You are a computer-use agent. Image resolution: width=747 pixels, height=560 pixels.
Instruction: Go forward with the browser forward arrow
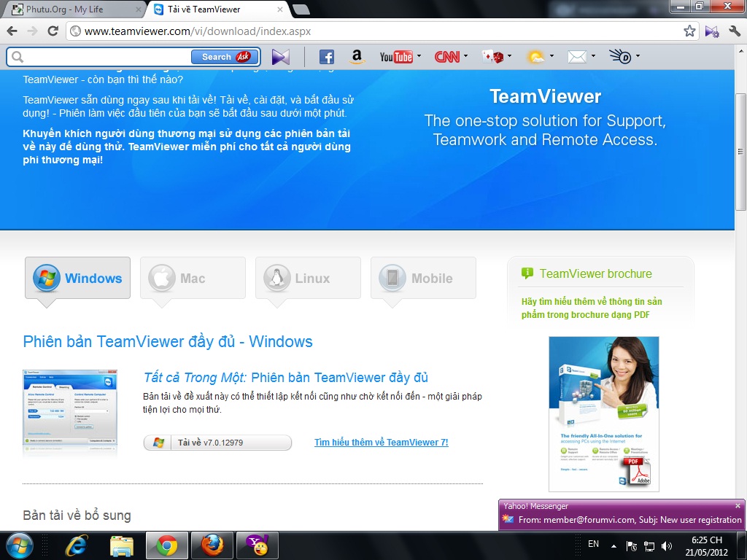click(32, 31)
